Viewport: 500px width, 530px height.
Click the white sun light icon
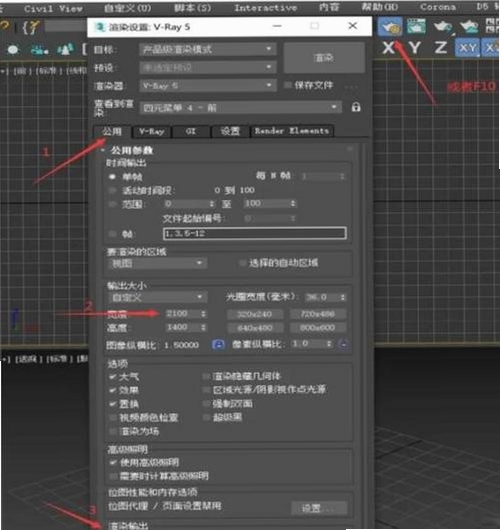pos(13,50)
